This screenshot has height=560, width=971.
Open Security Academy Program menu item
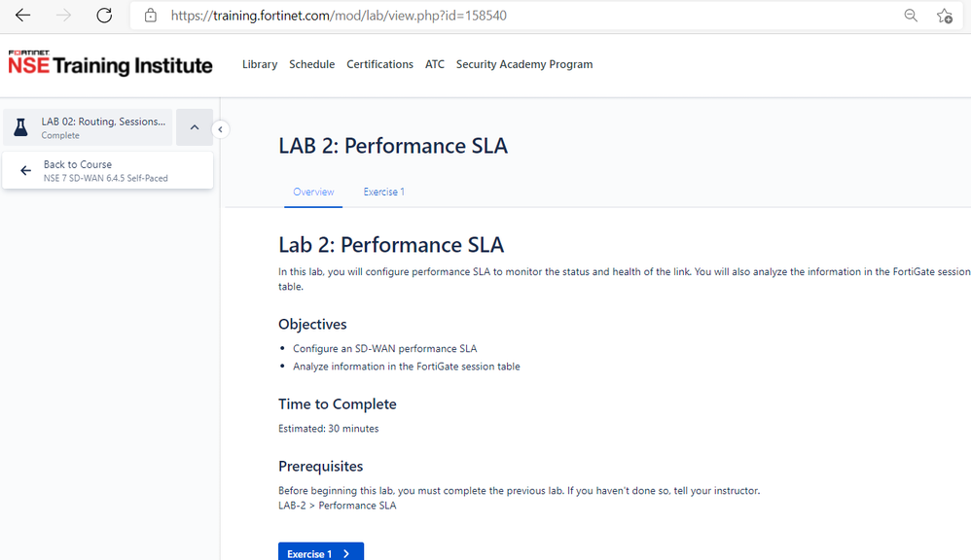(524, 64)
